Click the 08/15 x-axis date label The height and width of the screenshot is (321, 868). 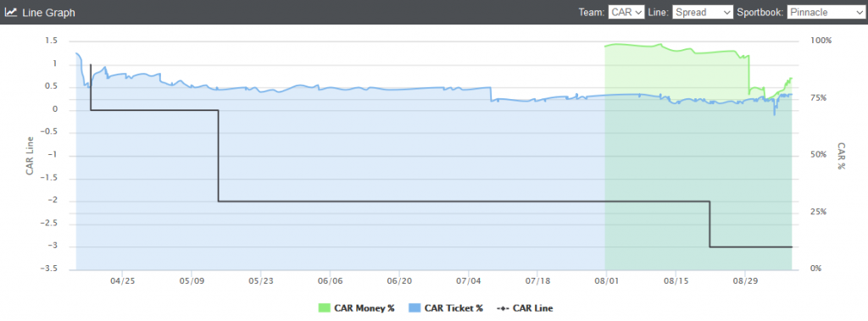pyautogui.click(x=676, y=280)
